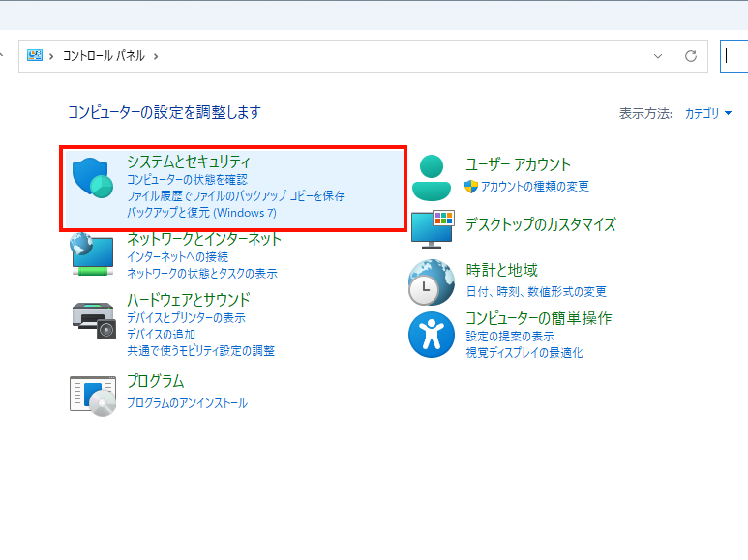The height and width of the screenshot is (560, 748).
Task: Expand chevron before コントロール パネル breadcrumb
Action: click(51, 56)
